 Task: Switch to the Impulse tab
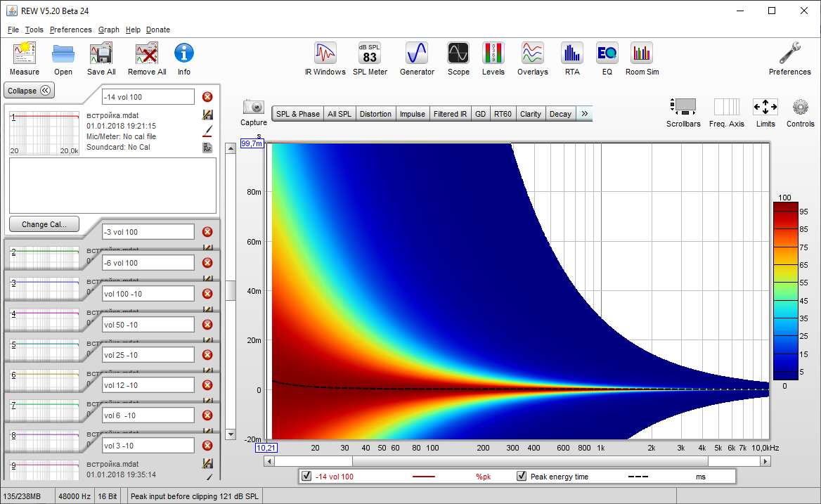[413, 114]
